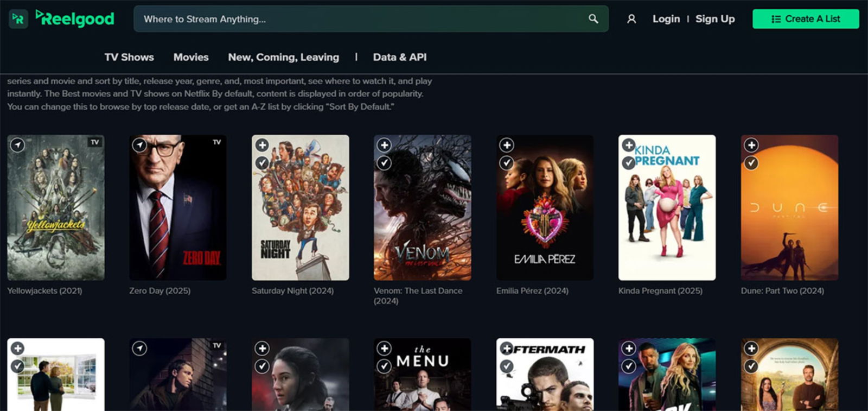
Task: Click the Kinda Pregnant (2025) title link
Action: point(661,291)
